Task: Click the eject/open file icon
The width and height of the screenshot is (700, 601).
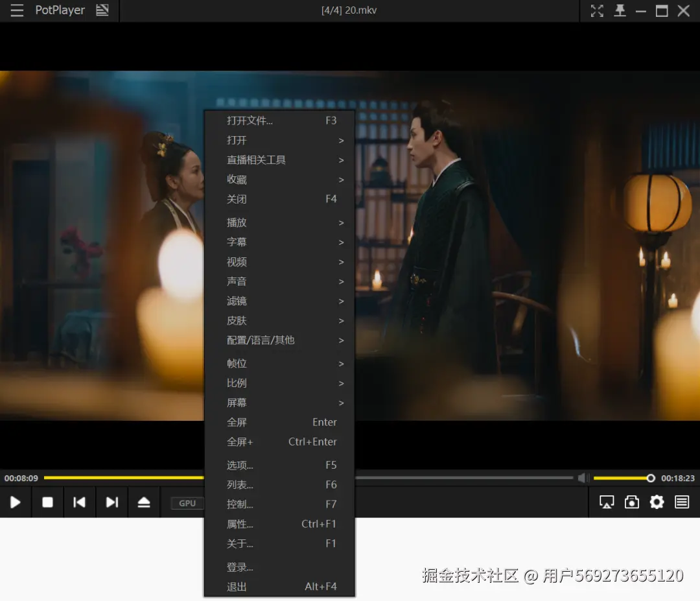Action: 144,502
